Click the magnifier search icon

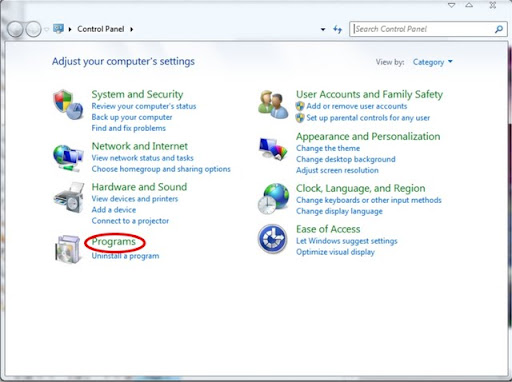pos(499,29)
